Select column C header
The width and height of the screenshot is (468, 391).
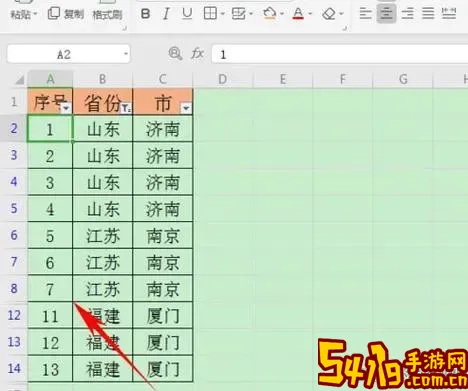(163, 79)
